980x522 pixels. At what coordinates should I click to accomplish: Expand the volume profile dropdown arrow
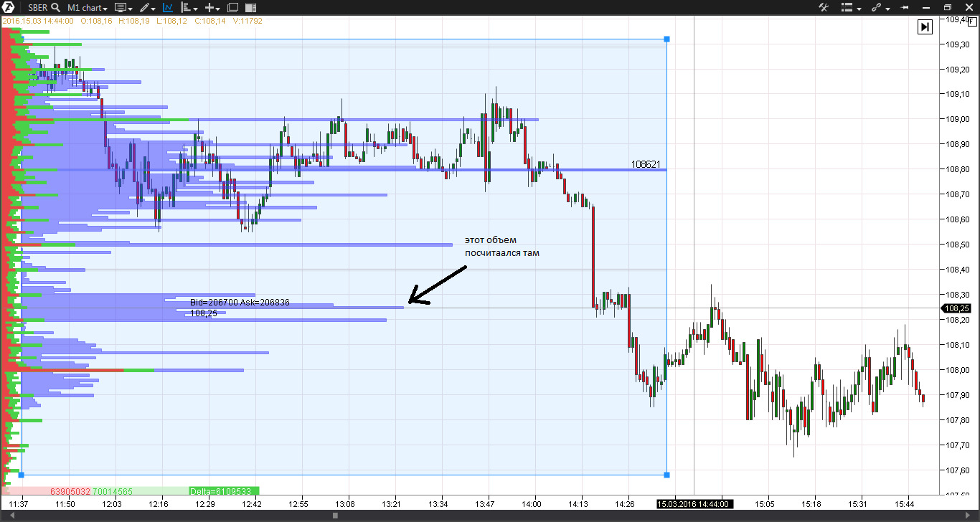(197, 8)
